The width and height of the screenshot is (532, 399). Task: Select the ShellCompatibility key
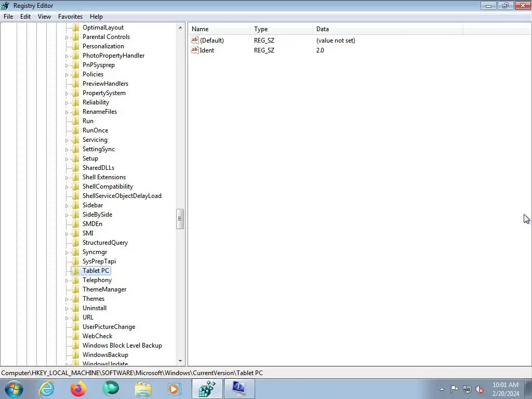(108, 187)
